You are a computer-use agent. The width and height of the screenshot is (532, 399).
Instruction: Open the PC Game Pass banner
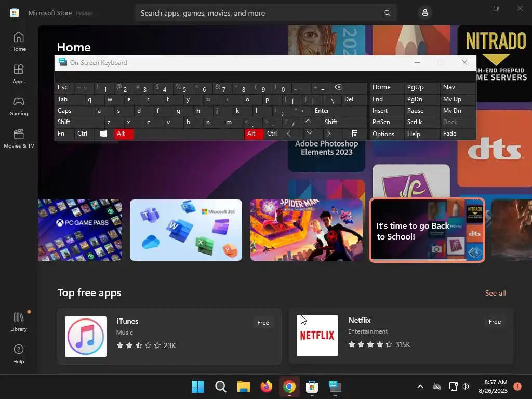click(x=79, y=230)
